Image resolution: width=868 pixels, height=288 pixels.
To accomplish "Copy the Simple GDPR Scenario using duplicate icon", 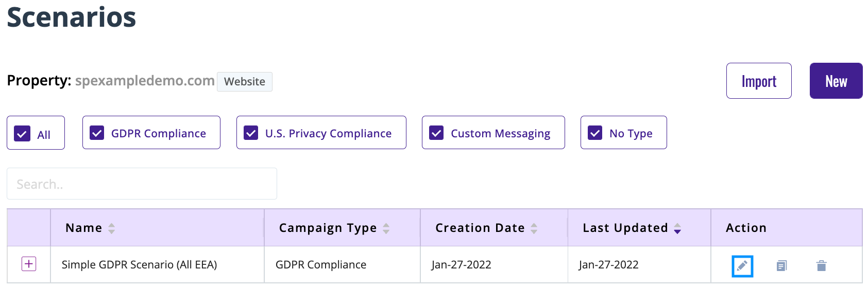I will coord(781,266).
